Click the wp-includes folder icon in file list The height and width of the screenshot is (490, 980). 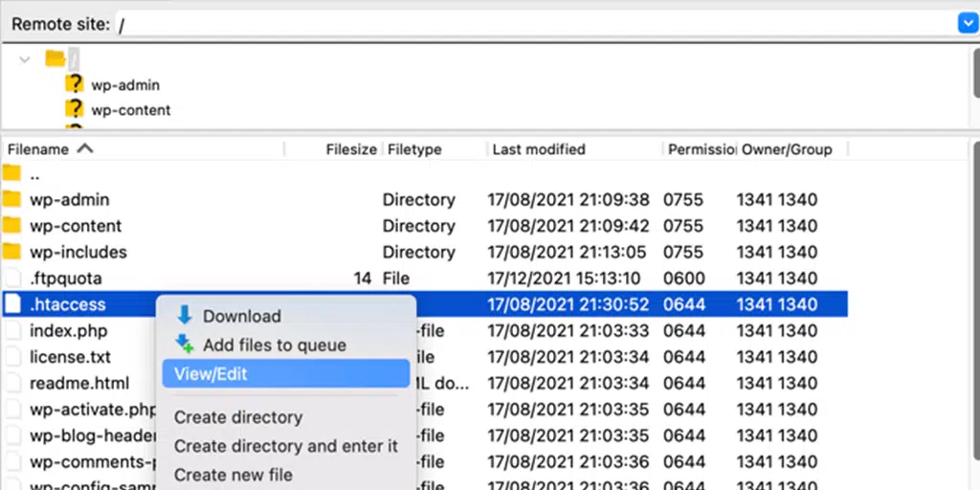11,252
